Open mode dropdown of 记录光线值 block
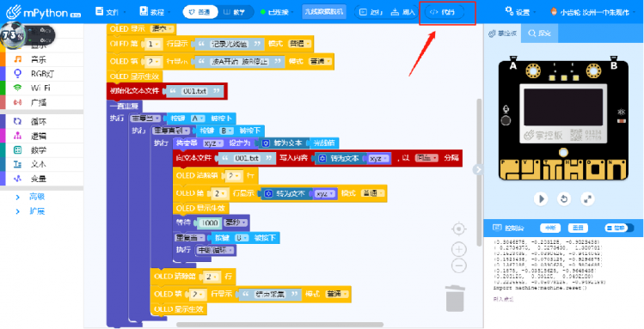This screenshot has height=329, width=644. point(301,44)
